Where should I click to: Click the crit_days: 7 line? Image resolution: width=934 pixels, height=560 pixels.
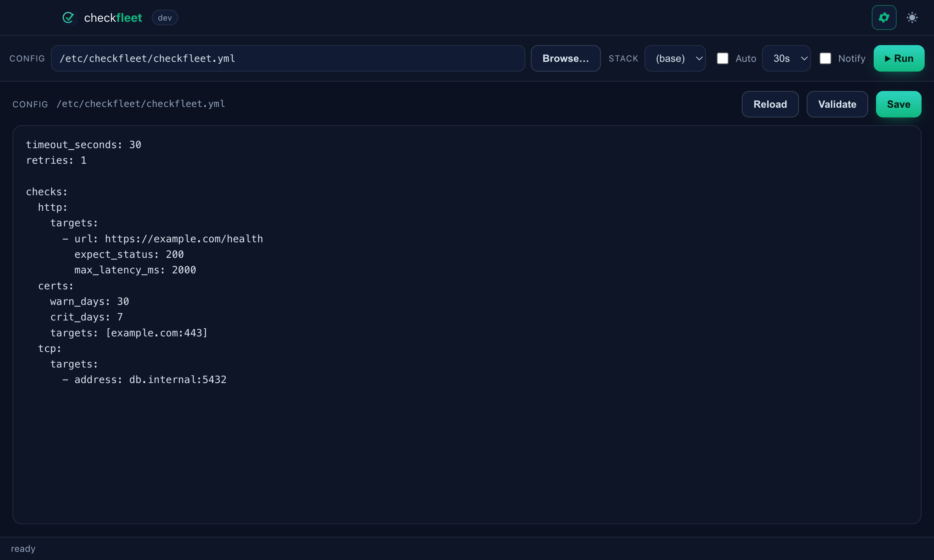[x=86, y=317]
